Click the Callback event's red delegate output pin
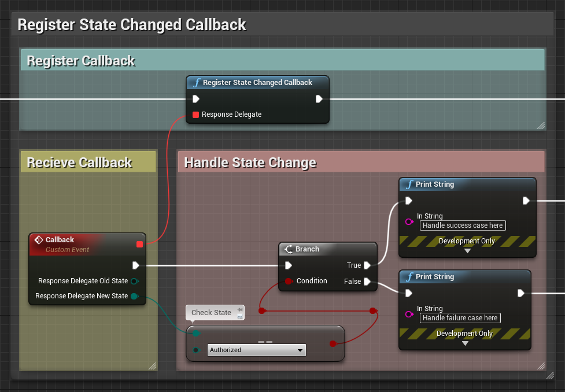Image resolution: width=565 pixels, height=392 pixels. (x=139, y=244)
